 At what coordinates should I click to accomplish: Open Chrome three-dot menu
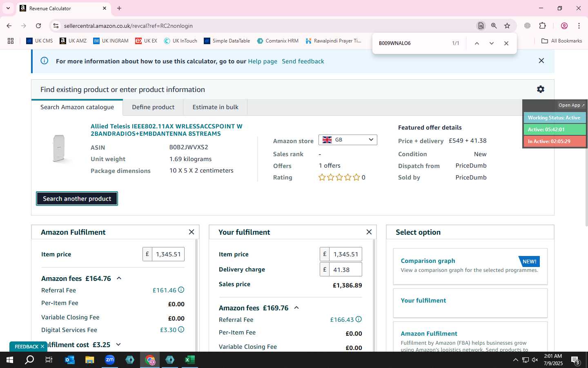pos(579,26)
